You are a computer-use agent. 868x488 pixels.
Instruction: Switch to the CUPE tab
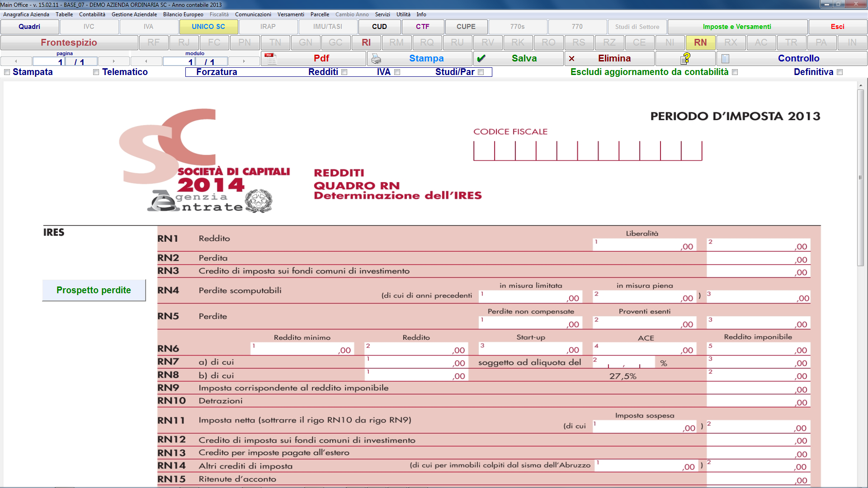pos(466,27)
